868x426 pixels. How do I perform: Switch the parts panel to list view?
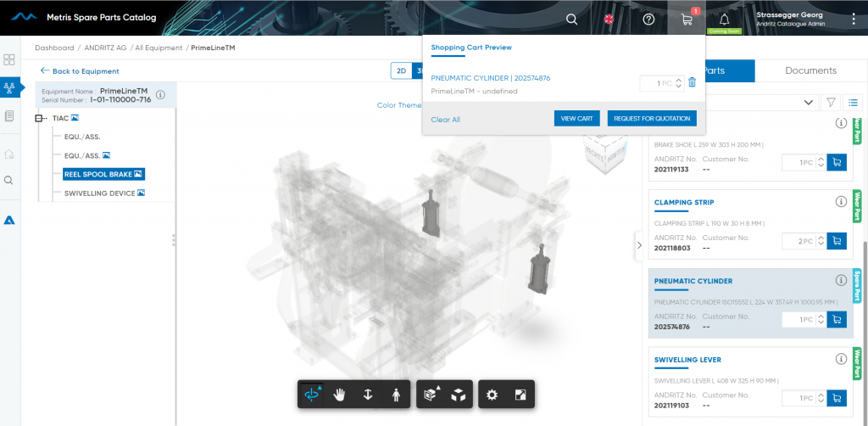[853, 102]
